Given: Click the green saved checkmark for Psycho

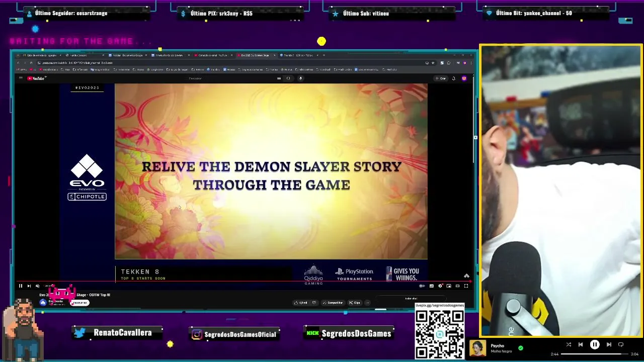Looking at the screenshot, I should click(x=521, y=347).
